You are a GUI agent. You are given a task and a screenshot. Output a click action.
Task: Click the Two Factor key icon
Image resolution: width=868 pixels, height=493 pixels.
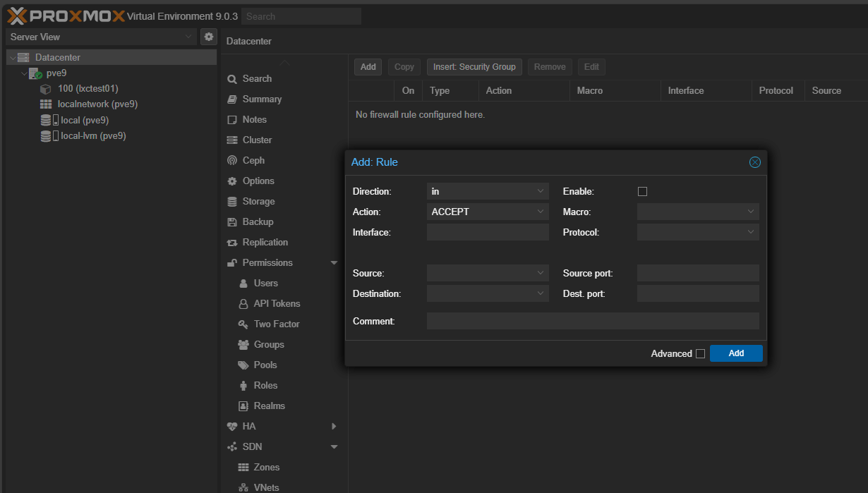(x=243, y=324)
